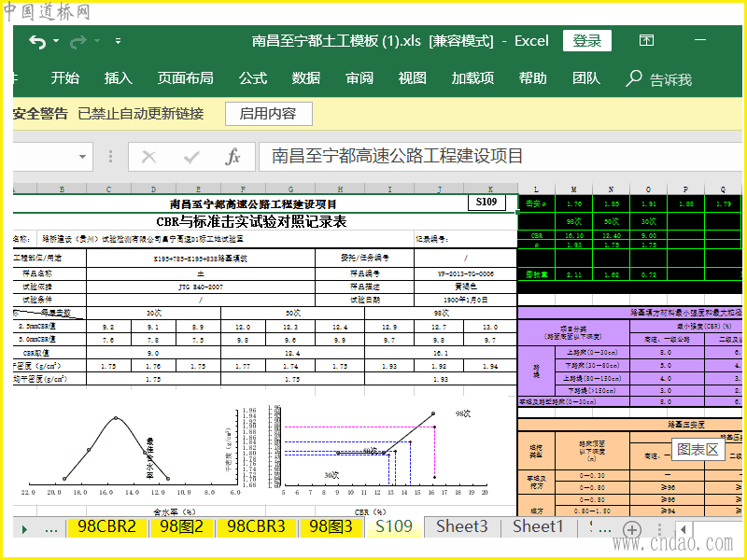Select cell S109 label box
This screenshot has height=560, width=747.
(x=486, y=202)
